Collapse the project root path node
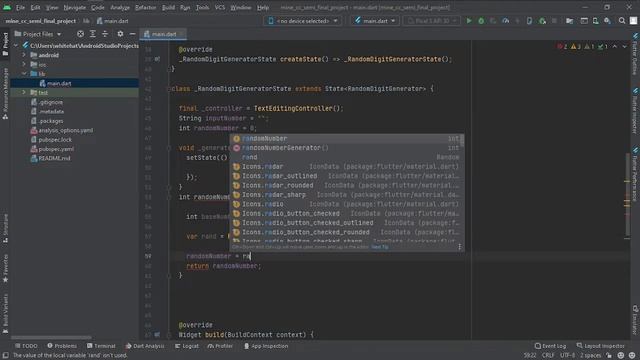 coord(16,46)
